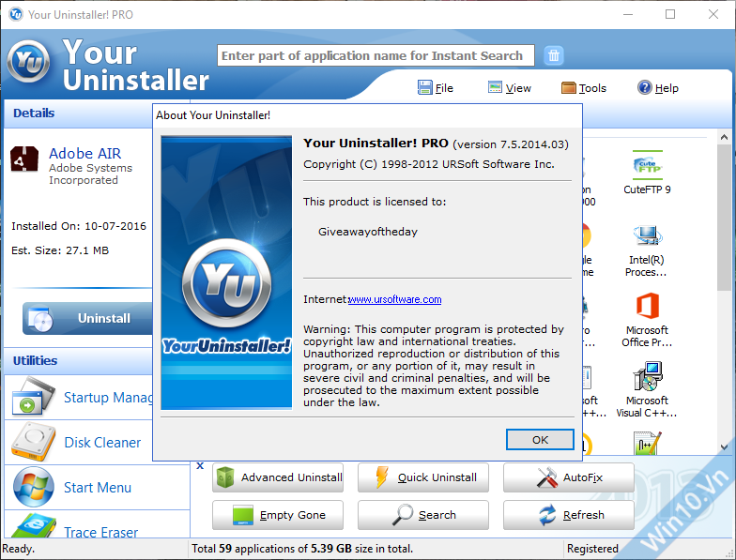
Task: Click the Uninstall button in Details panel
Action: [x=88, y=318]
